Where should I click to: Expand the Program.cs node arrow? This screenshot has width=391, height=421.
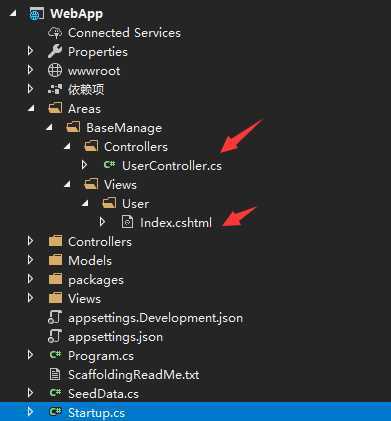pos(30,355)
